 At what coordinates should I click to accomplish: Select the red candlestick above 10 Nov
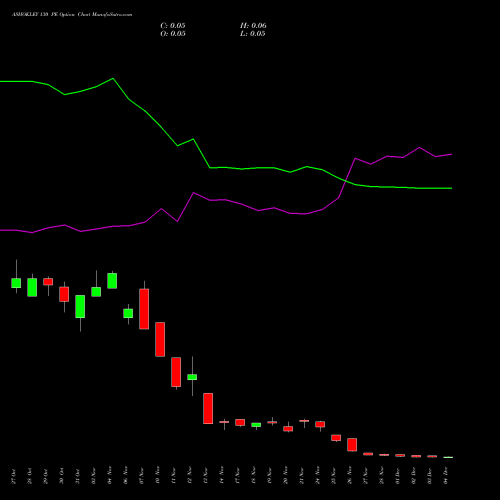tap(160, 339)
